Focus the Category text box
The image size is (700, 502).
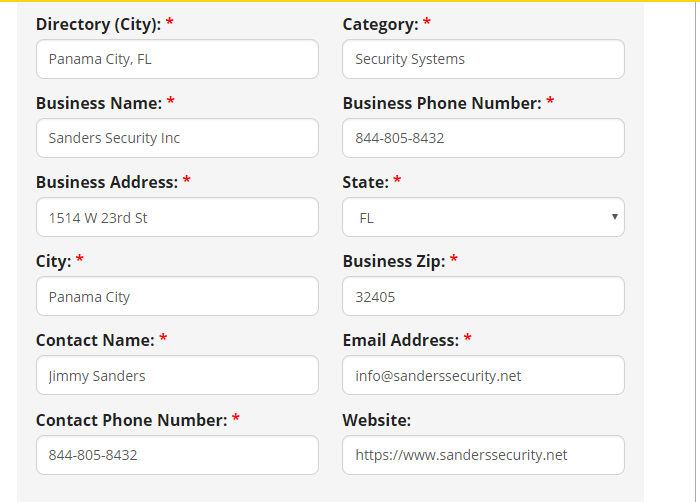tap(483, 59)
